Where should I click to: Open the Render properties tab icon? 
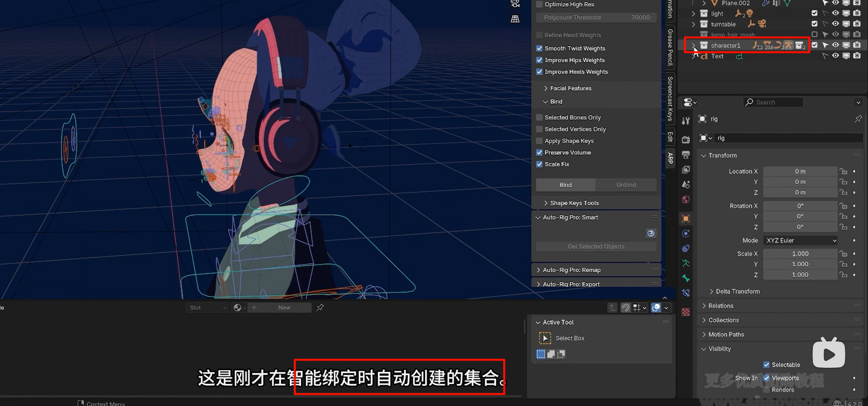686,140
